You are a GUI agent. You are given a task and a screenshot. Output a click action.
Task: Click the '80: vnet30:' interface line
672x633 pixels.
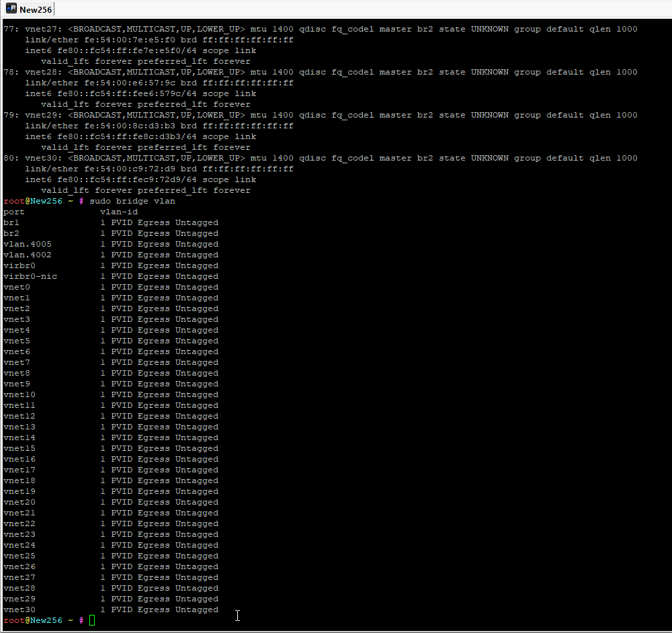tap(321, 158)
